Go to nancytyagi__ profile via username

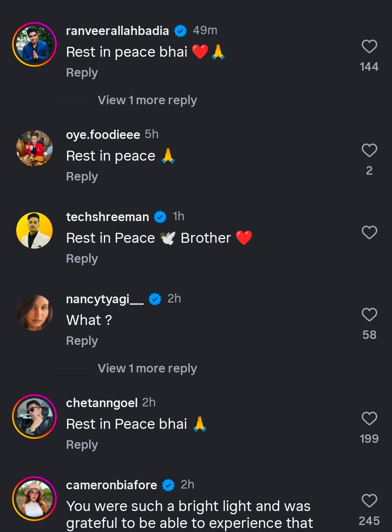[105, 299]
